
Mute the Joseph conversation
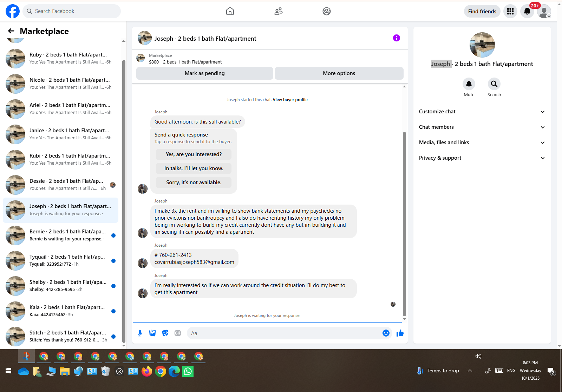pyautogui.click(x=469, y=84)
